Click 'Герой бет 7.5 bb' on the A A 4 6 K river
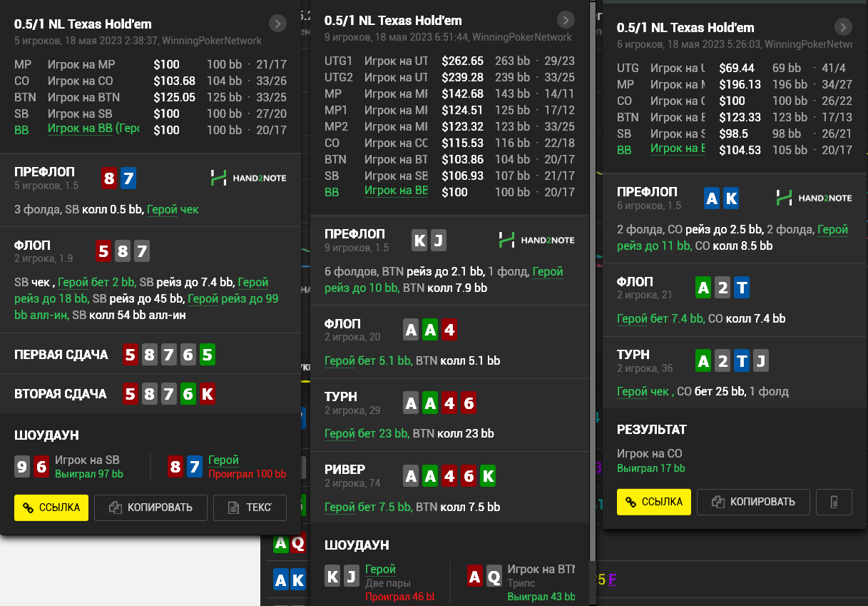This screenshot has width=868, height=606. [368, 507]
